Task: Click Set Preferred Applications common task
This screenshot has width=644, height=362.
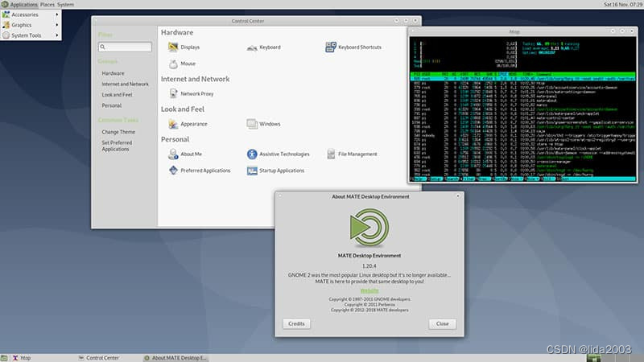Action: [x=117, y=146]
